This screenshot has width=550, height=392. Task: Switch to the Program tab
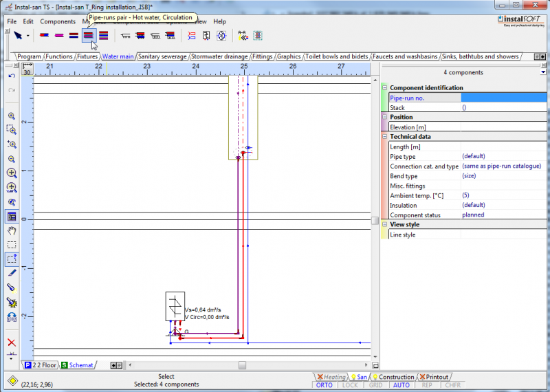(x=29, y=56)
